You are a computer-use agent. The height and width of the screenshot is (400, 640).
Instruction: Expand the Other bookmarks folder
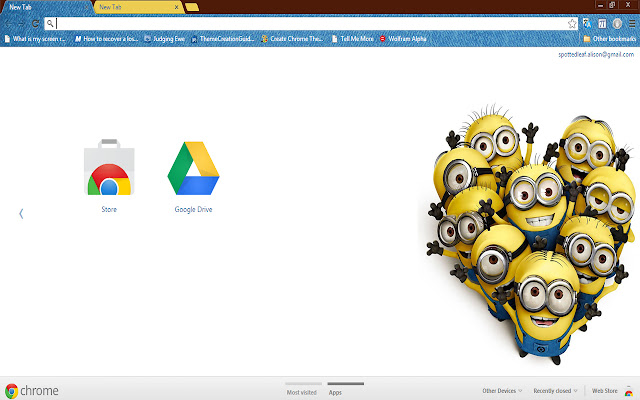[x=610, y=39]
